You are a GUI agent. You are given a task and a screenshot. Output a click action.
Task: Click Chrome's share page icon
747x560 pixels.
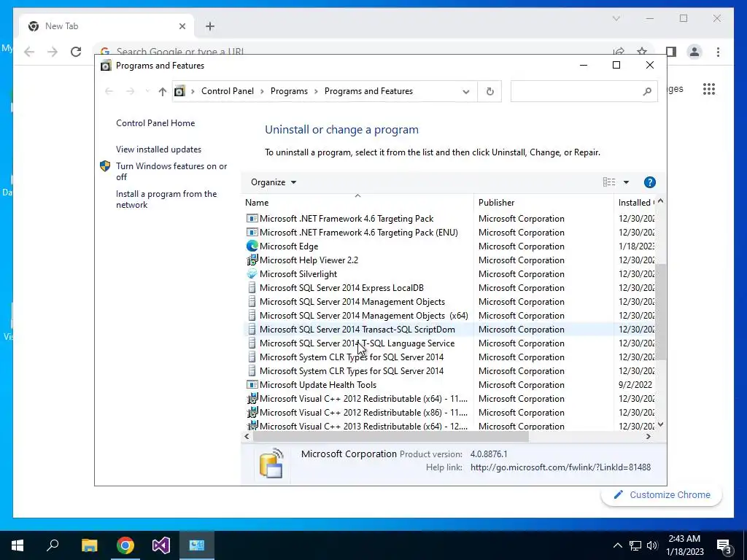click(x=619, y=52)
